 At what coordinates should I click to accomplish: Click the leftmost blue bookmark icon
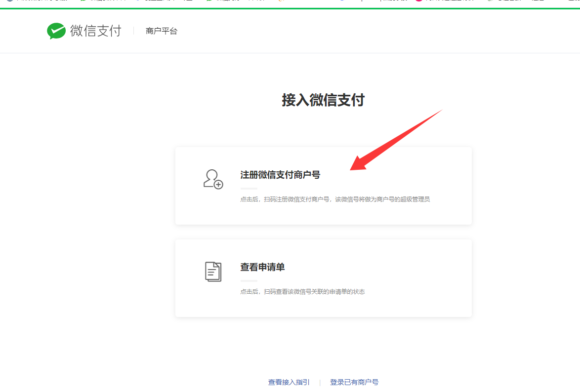10,1
